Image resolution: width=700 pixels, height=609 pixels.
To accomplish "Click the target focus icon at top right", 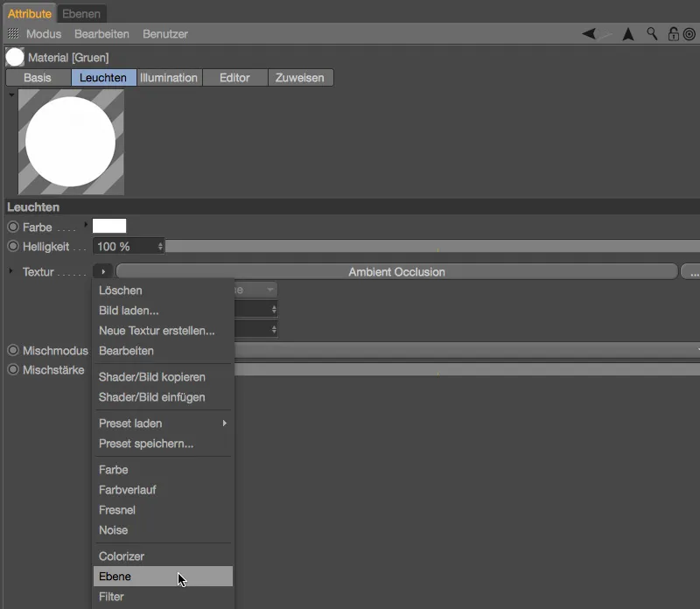I will (691, 33).
